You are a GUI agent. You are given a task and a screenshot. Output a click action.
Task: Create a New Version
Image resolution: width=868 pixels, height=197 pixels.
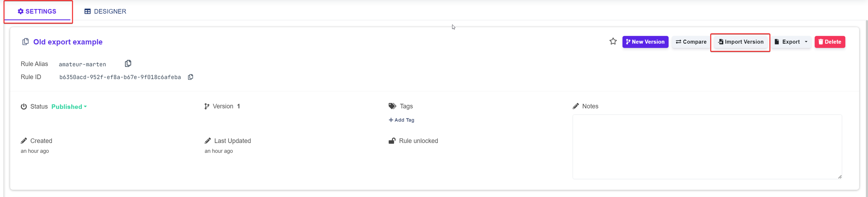point(645,42)
